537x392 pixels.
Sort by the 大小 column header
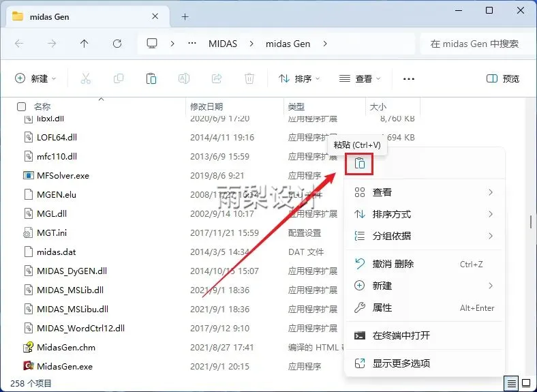point(378,107)
